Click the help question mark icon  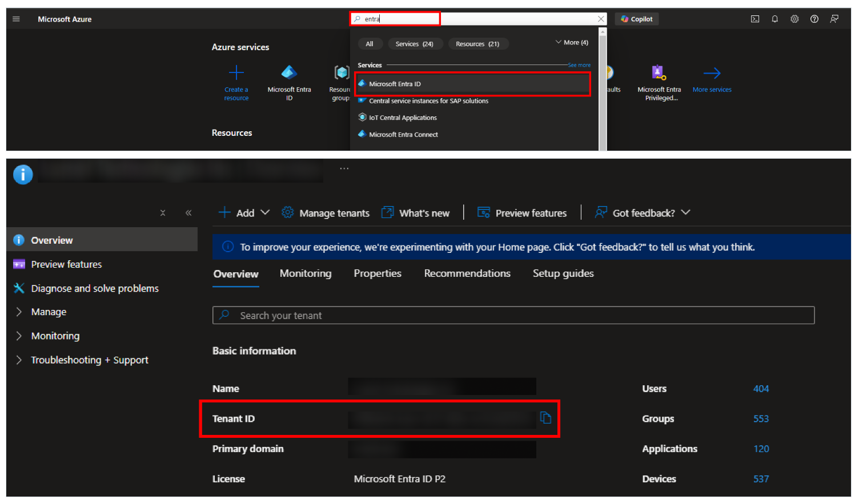point(814,19)
